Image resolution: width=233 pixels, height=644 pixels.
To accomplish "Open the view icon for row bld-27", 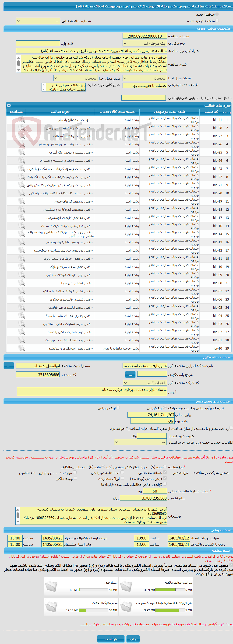I will click(x=22, y=136).
